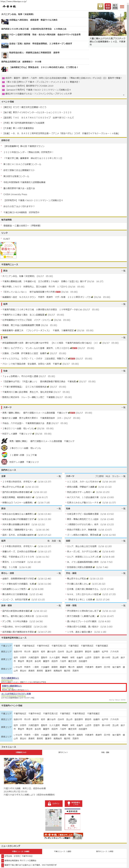
Task: Open 県内私立高前期入試 志願倍率 headline
Action: click(21, 62)
